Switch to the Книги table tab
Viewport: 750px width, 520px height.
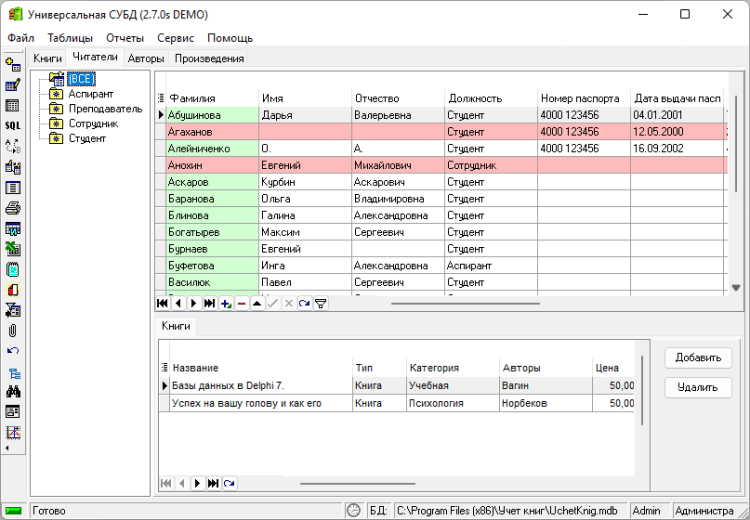[47, 58]
